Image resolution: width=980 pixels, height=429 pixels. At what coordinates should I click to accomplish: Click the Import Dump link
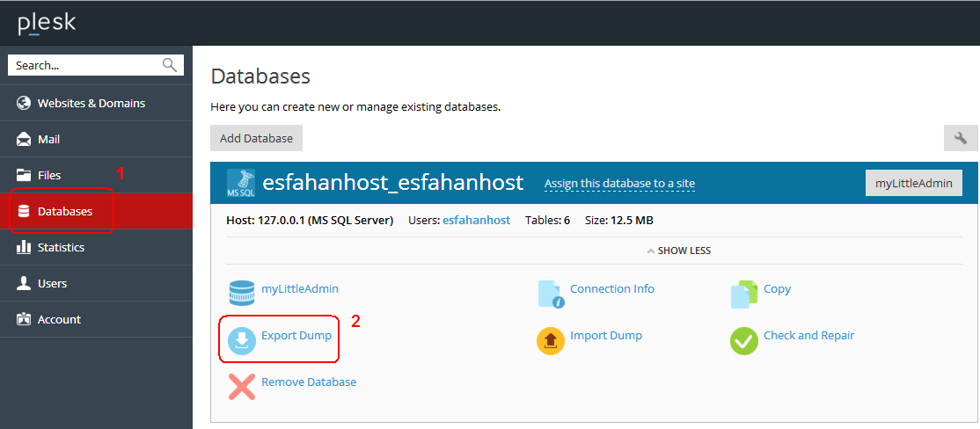click(605, 336)
